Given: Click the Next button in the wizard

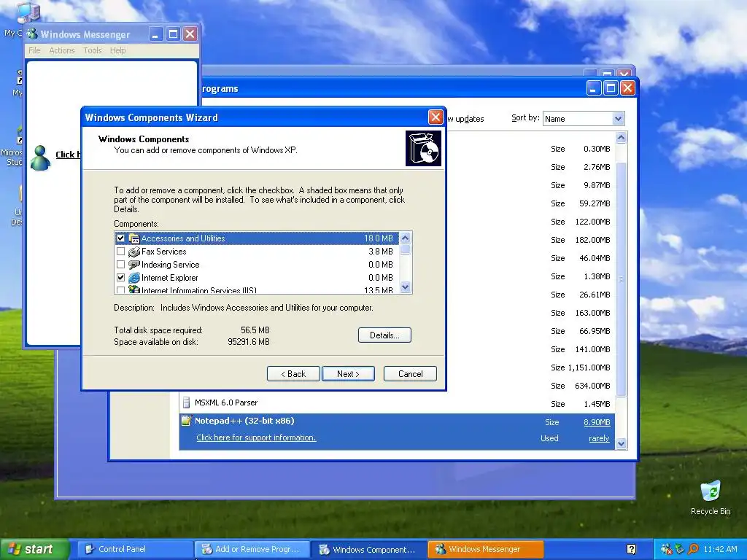Looking at the screenshot, I should click(x=348, y=374).
